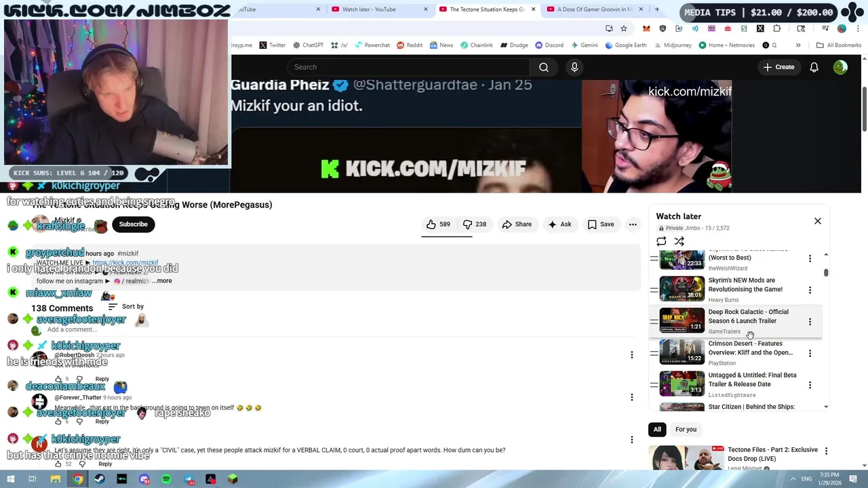Viewport: 868px width, 488px height.
Task: Reorder Skyrim's NEW Mods drag handle
Action: 654,290
